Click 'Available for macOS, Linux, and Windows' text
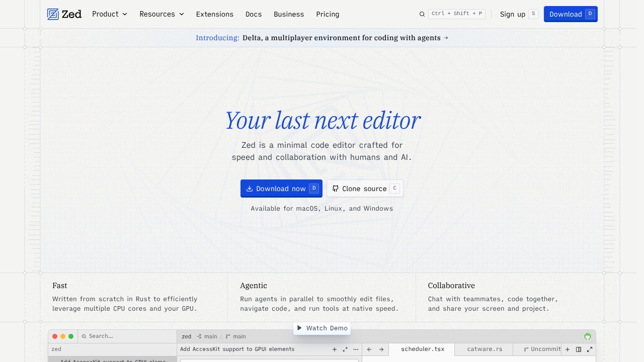This screenshot has height=362, width=644. (322, 209)
